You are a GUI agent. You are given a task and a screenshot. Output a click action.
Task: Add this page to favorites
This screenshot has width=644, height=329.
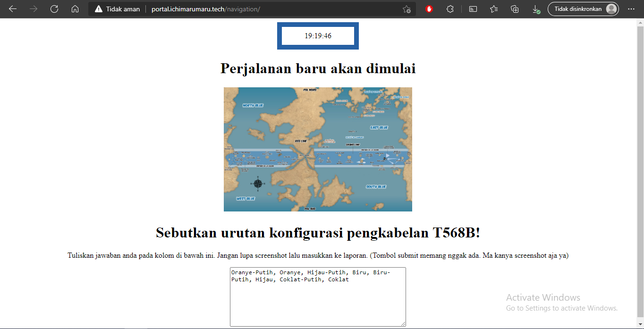[x=407, y=9]
